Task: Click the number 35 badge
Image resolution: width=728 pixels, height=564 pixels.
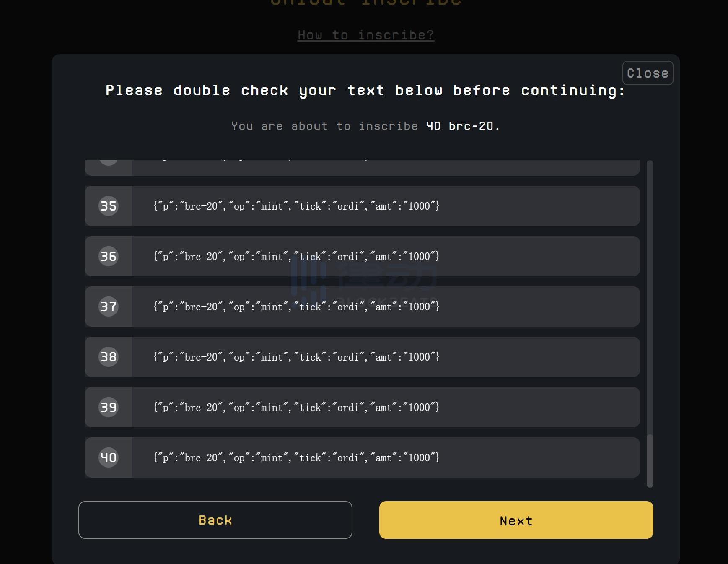Action: click(109, 206)
